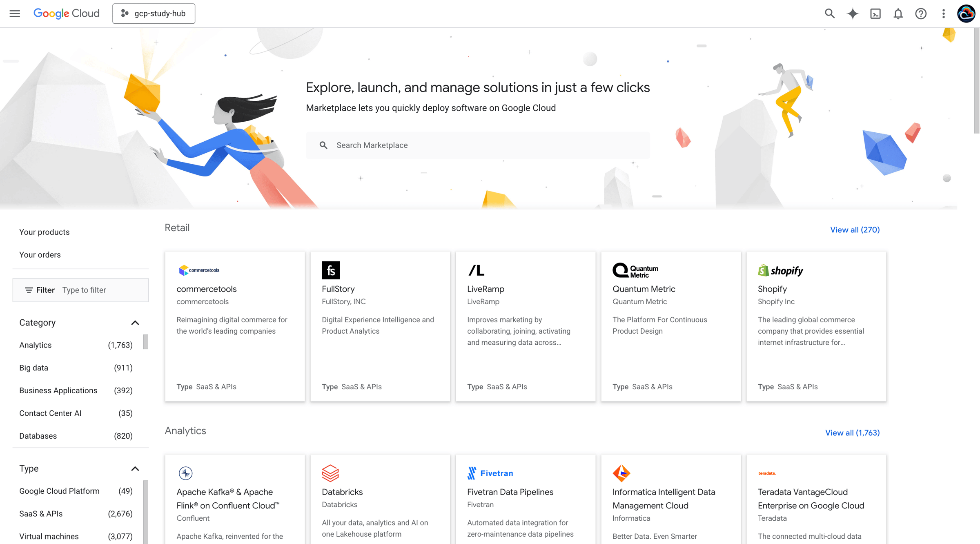980x544 pixels.
Task: Open the FullStory product title
Action: point(338,289)
